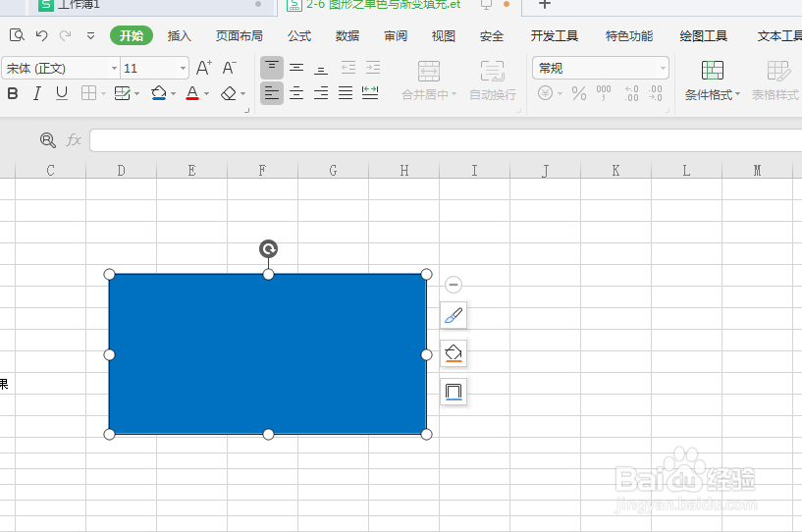
Task: Click the formula bar zoom magnifier icon
Action: (x=47, y=139)
